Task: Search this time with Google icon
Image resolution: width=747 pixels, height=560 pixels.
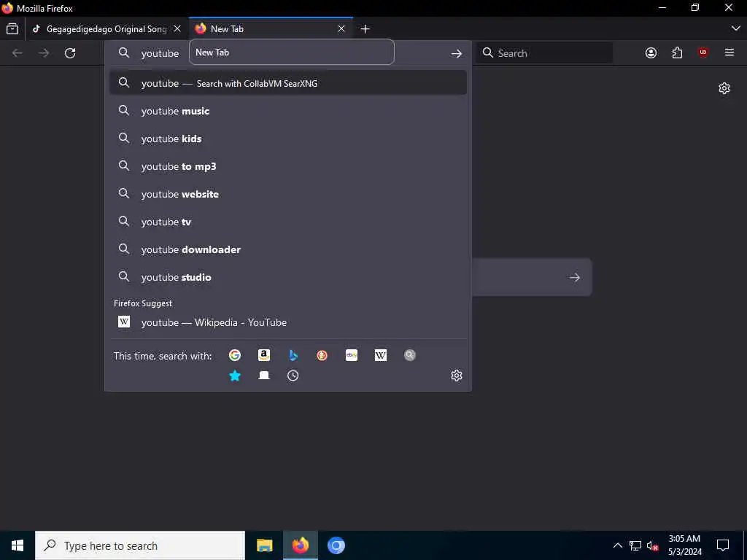Action: pyautogui.click(x=235, y=355)
